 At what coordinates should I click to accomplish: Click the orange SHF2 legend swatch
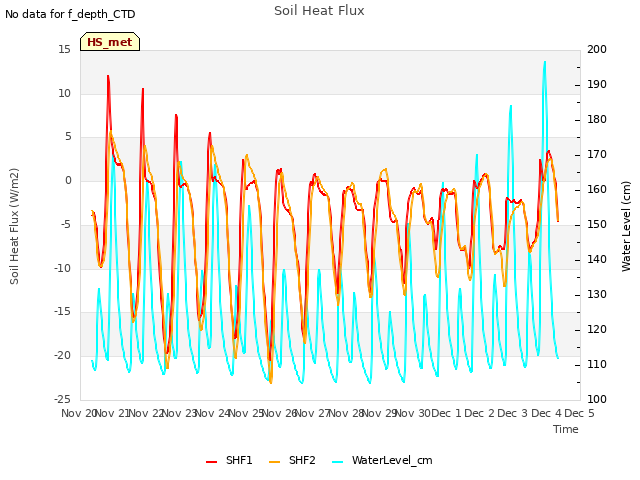(x=275, y=461)
